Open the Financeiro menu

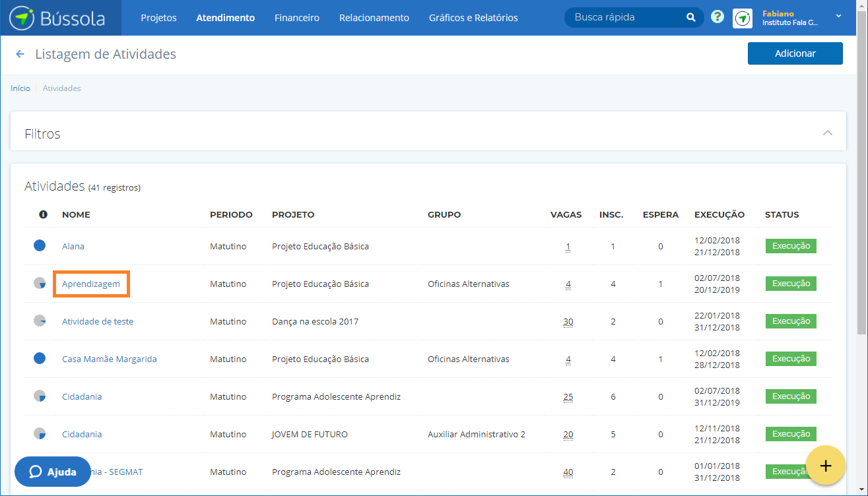point(297,18)
